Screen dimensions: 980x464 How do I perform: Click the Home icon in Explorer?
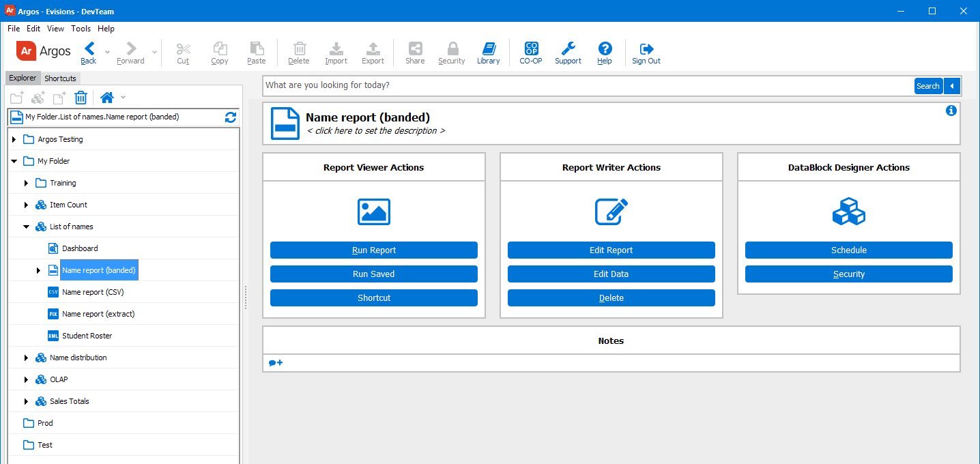click(x=106, y=97)
